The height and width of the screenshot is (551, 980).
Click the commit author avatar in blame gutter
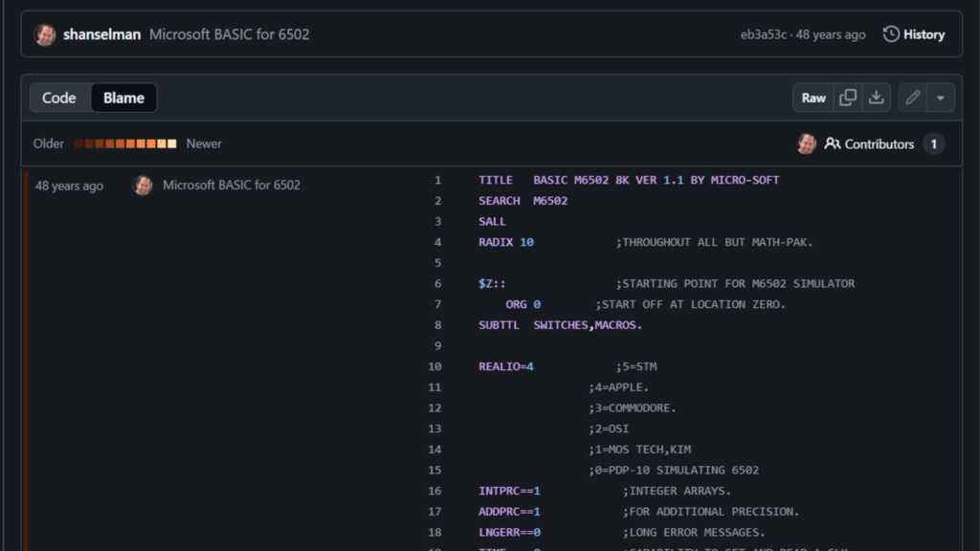[142, 186]
